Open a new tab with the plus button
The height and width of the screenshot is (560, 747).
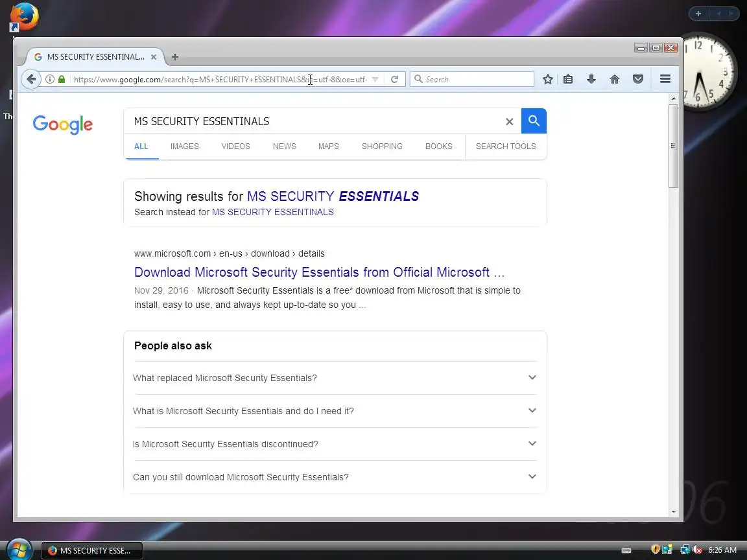(x=175, y=57)
